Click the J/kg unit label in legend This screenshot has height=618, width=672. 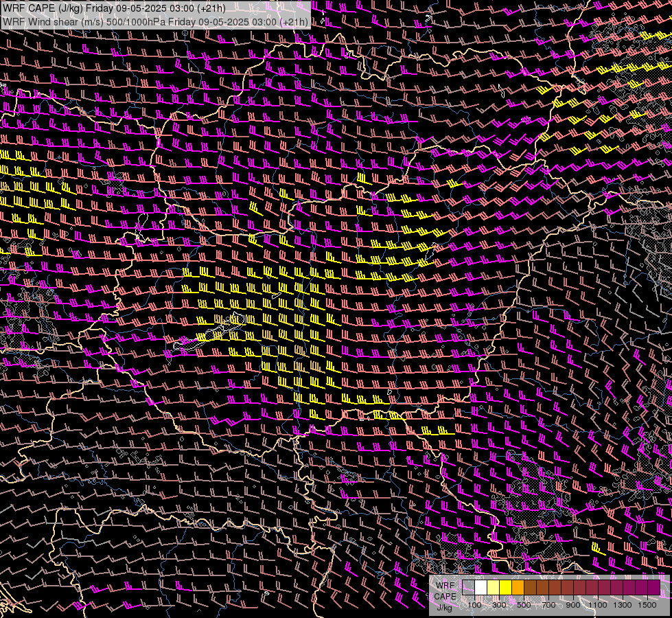(x=445, y=608)
